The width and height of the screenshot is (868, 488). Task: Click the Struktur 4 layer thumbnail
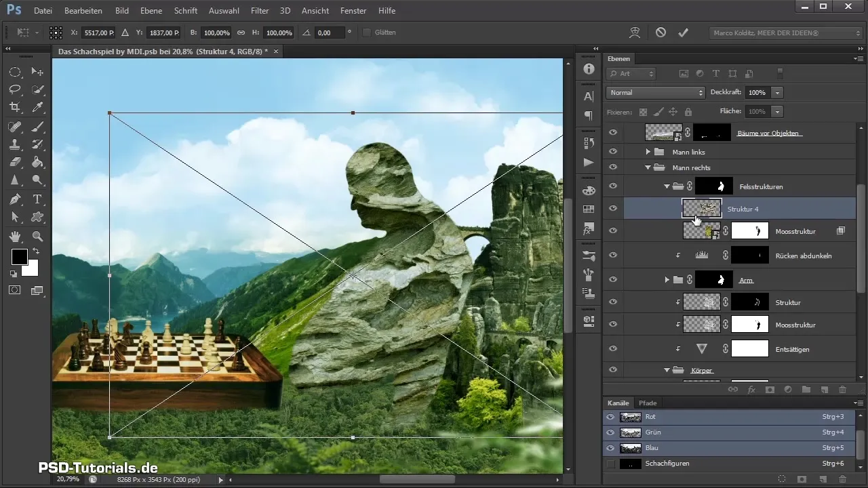[x=701, y=208]
